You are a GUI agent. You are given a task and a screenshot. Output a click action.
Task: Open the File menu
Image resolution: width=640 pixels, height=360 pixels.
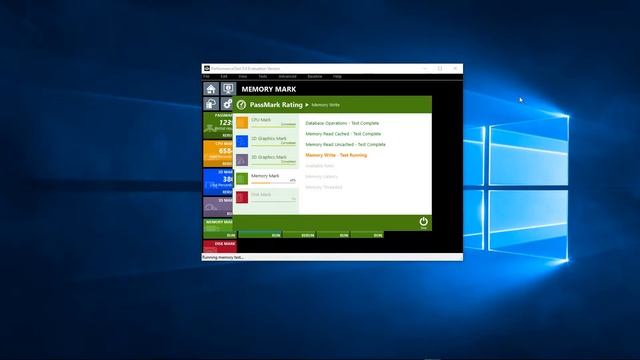[207, 76]
